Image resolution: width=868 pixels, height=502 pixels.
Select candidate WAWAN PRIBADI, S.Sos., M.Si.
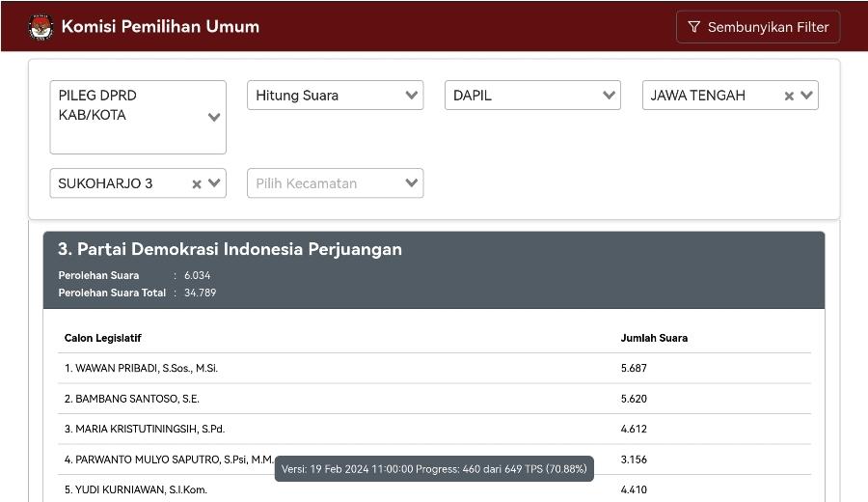pos(141,369)
